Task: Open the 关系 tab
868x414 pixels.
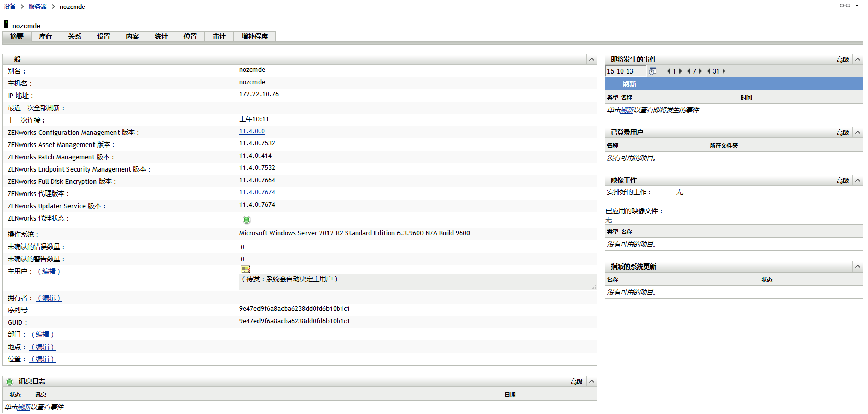Action: [75, 36]
